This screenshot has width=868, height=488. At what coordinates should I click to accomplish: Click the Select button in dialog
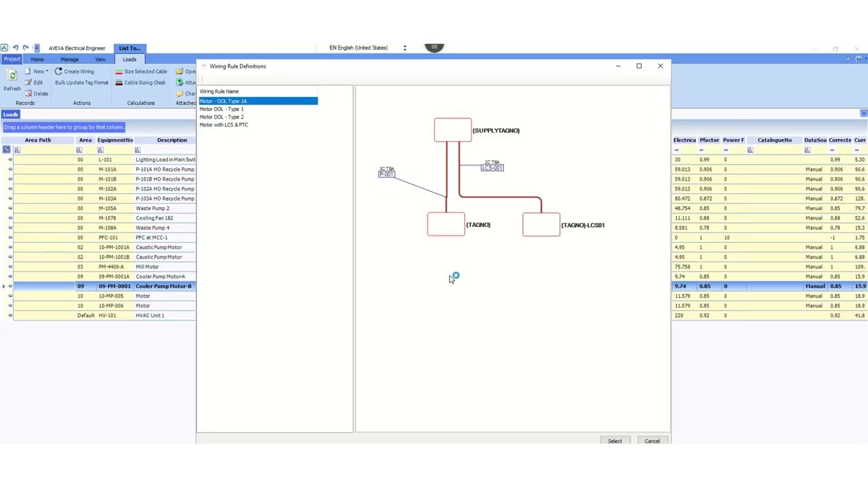click(x=614, y=441)
